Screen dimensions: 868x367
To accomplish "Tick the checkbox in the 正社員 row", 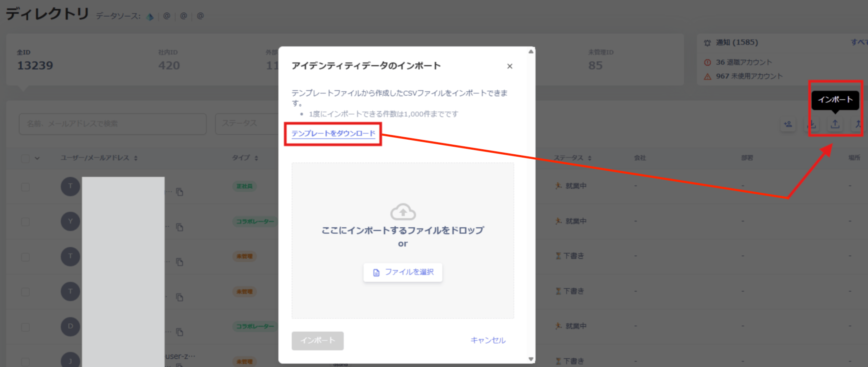I will point(25,187).
